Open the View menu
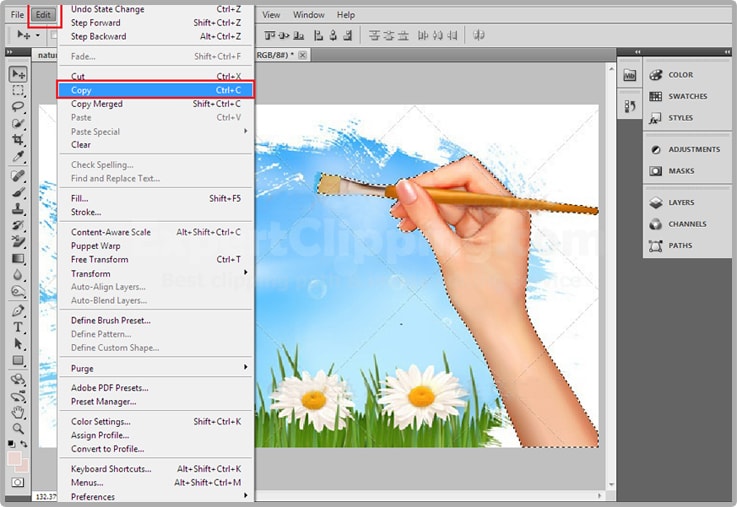This screenshot has height=507, width=737. 271,15
